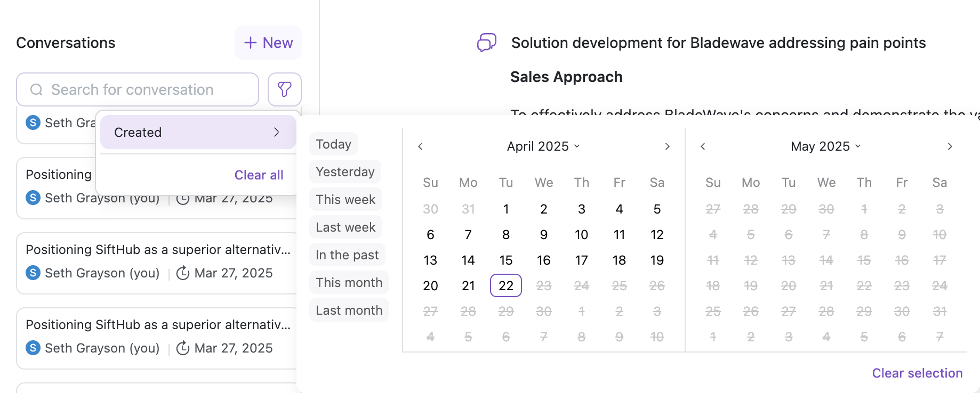Select the Last week date preset
Viewport: 980px width, 393px height.
(346, 227)
